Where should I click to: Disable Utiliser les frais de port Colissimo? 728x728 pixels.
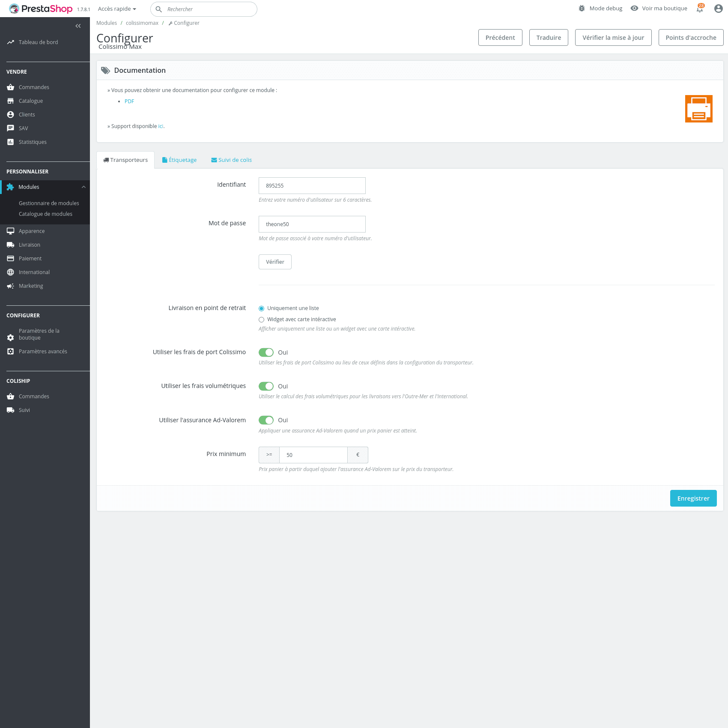[266, 352]
